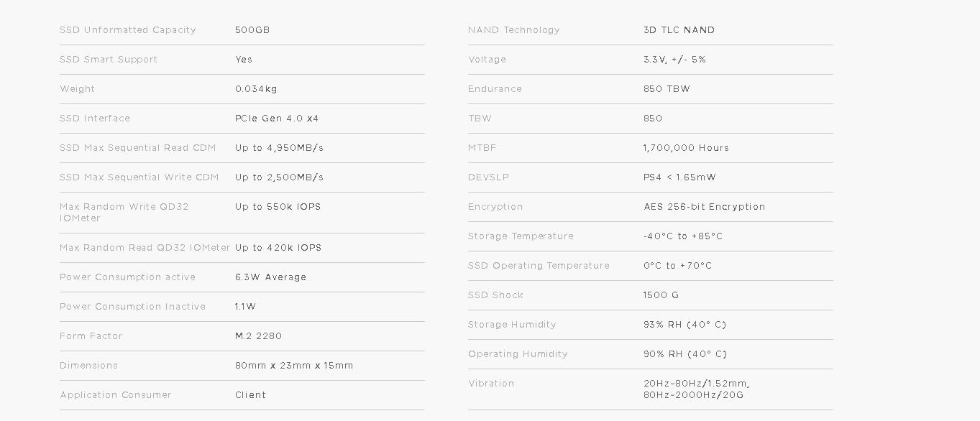
Task: Select the 3D TLC NAND value
Action: pos(679,30)
